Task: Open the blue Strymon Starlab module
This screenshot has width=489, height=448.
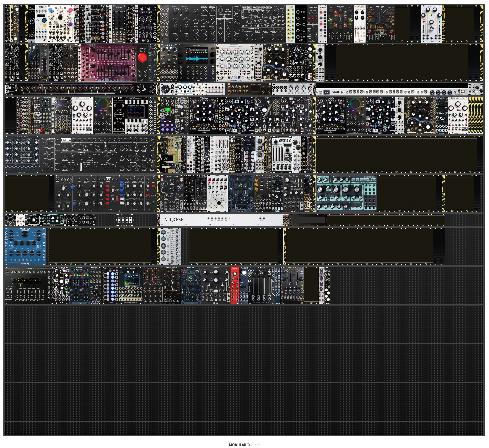Action: pos(25,246)
